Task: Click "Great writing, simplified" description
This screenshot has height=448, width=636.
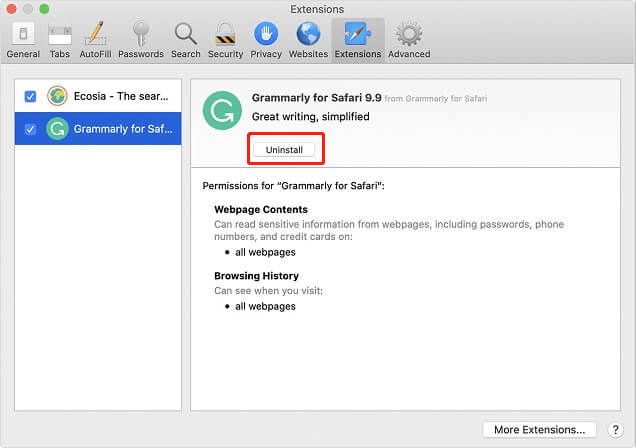Action: 311,117
